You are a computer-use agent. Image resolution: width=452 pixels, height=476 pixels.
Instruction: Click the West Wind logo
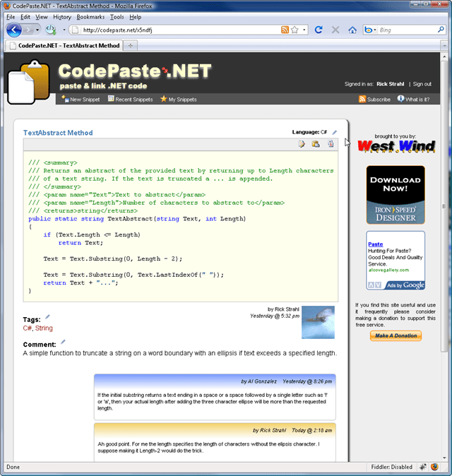pos(396,146)
